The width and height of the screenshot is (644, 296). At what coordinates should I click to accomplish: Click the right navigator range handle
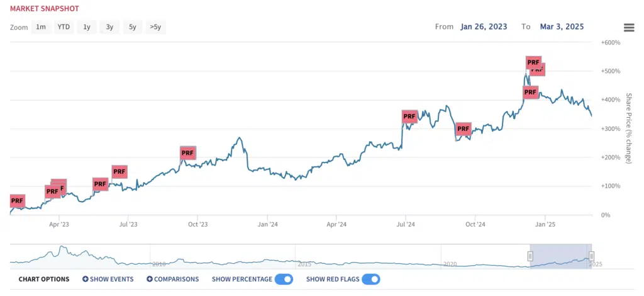[x=591, y=256]
